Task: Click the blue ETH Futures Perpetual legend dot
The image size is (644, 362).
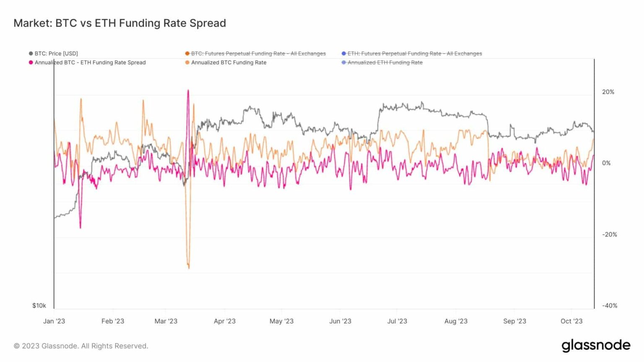Action: 344,54
